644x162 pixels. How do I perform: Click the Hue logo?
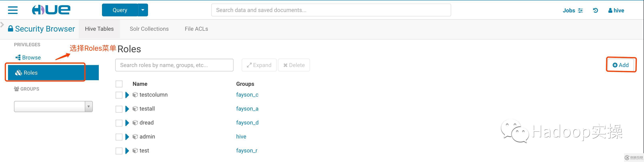coord(51,10)
